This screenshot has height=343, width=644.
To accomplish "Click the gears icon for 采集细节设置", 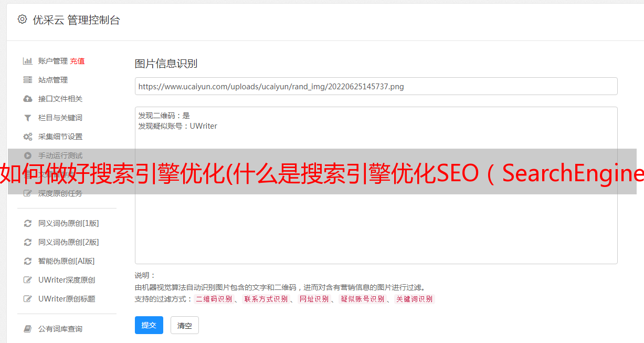I will tap(28, 137).
